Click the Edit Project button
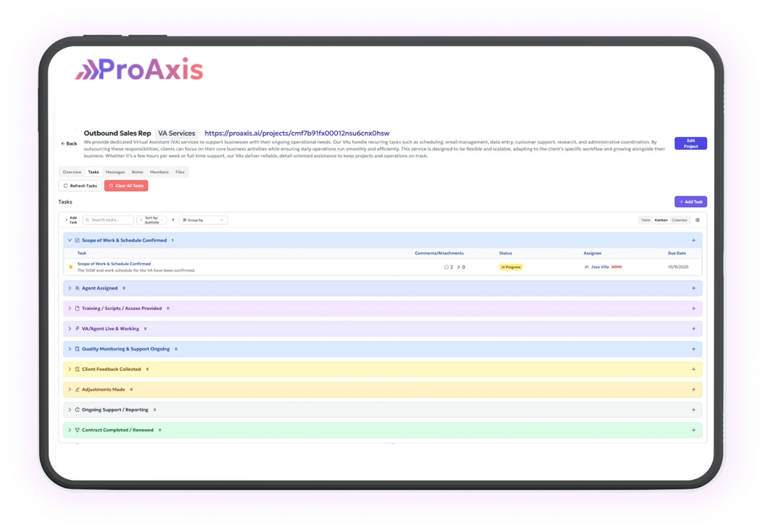Image resolution: width=766 pixels, height=532 pixels. 690,143
